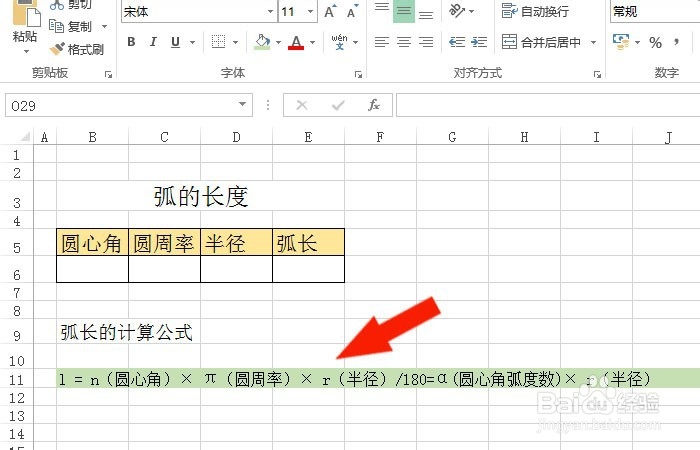The width and height of the screenshot is (700, 450).
Task: Select the 弧长的计算公式 cell
Action: 127,332
